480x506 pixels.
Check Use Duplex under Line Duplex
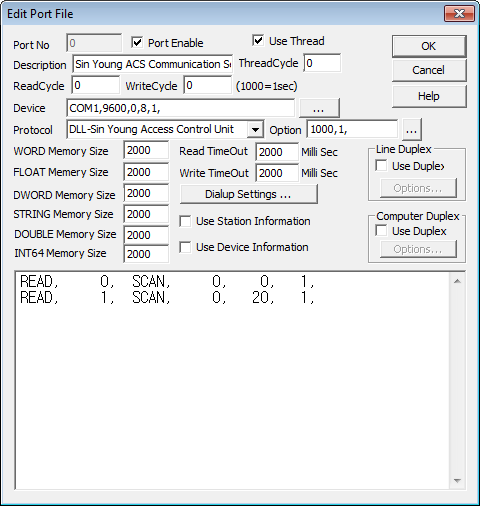pyautogui.click(x=381, y=166)
